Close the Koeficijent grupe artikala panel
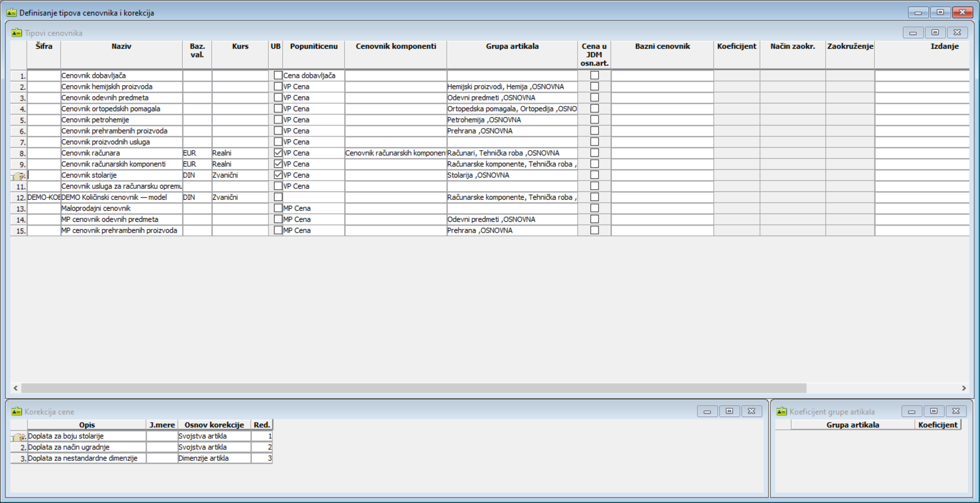 pyautogui.click(x=956, y=411)
